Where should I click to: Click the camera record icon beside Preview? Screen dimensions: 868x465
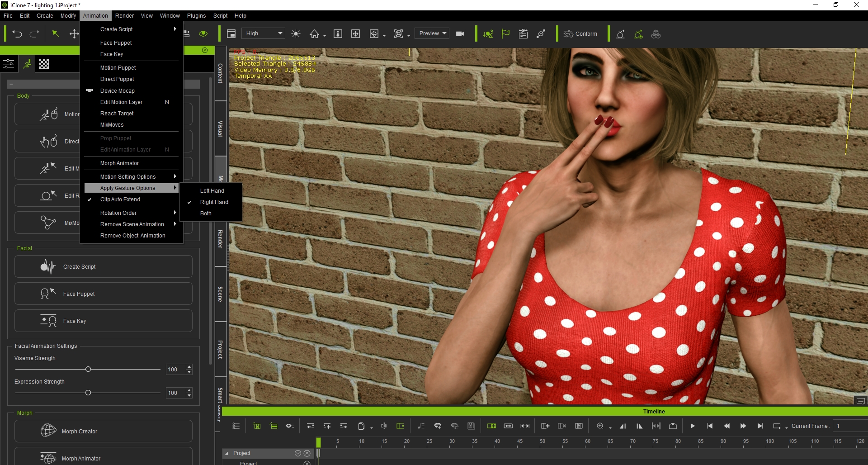pos(460,33)
